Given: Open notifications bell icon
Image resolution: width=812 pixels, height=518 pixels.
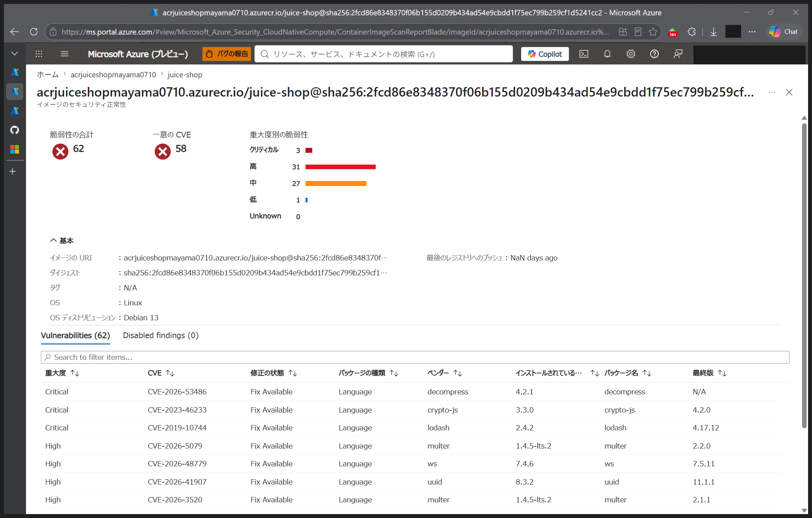Looking at the screenshot, I should [607, 54].
